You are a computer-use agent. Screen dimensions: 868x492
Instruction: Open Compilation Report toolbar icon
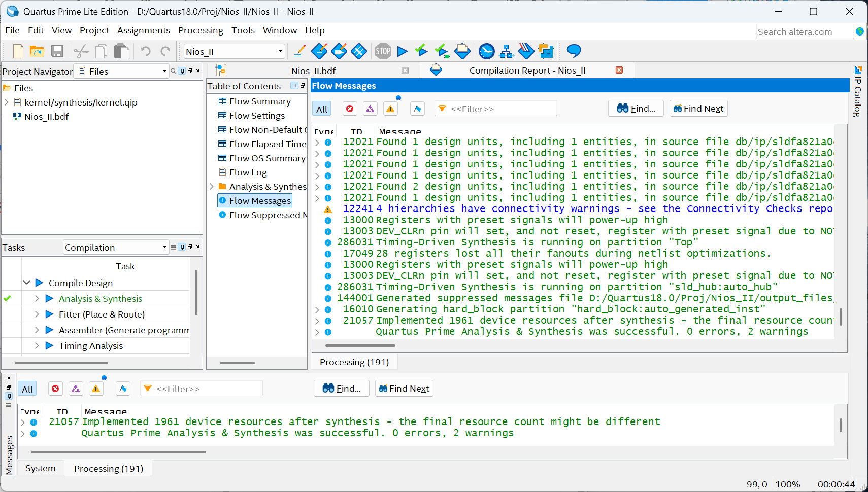pyautogui.click(x=462, y=51)
